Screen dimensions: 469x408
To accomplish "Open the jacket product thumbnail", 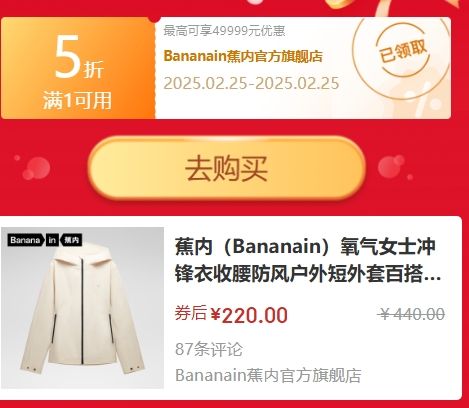I will (x=82, y=308).
